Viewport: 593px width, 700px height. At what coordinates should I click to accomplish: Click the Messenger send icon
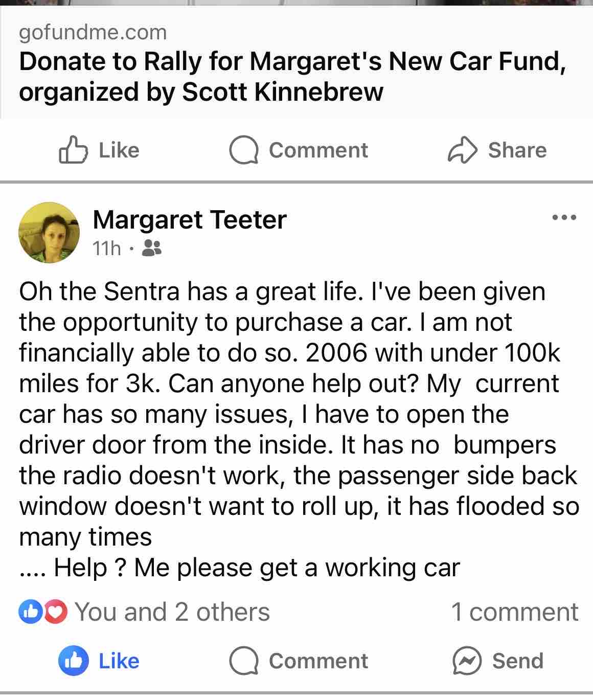[467, 661]
